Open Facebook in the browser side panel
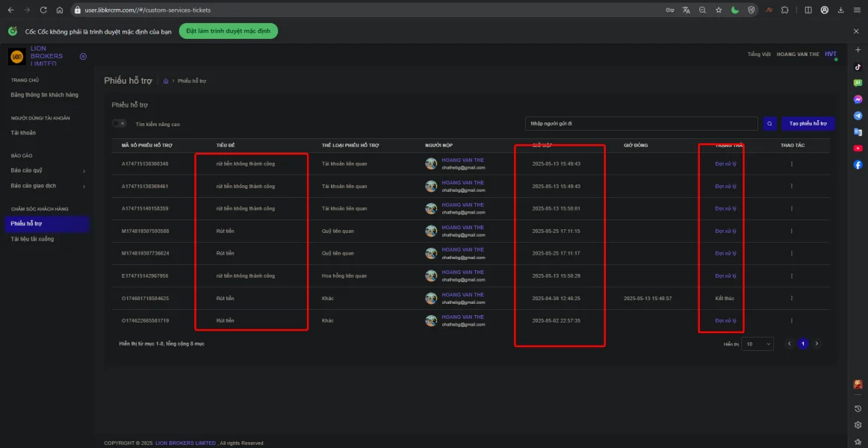The image size is (868, 448). pos(858,165)
